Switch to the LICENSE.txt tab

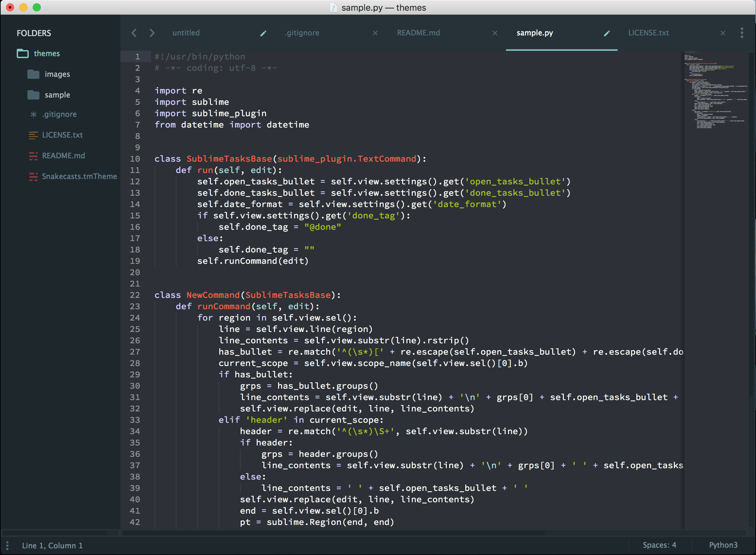648,33
